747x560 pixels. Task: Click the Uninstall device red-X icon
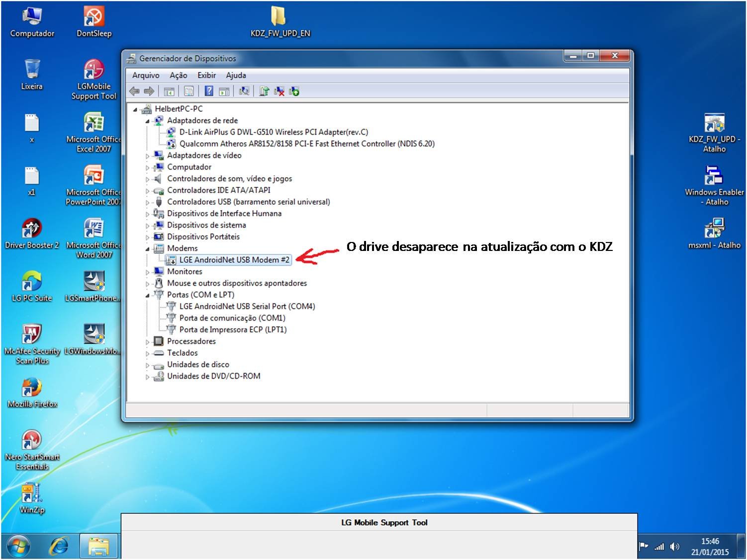coord(279,91)
